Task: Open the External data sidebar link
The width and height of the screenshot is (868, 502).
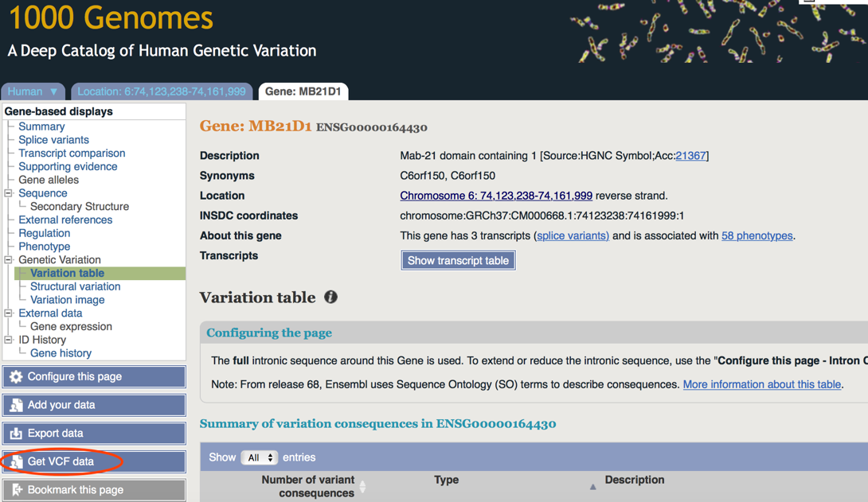Action: (50, 313)
